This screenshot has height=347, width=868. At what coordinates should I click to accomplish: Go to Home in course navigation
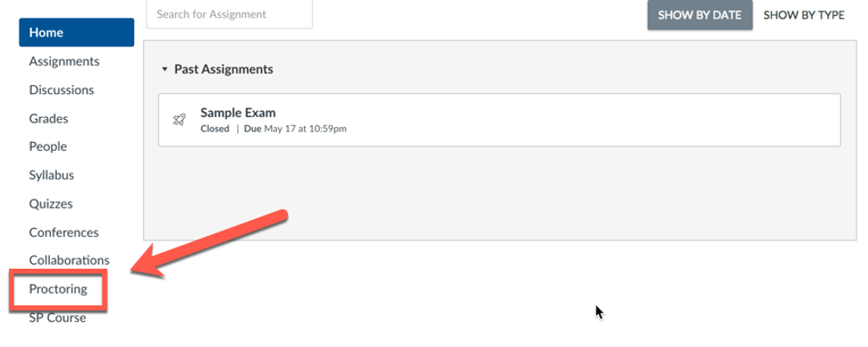click(x=76, y=32)
